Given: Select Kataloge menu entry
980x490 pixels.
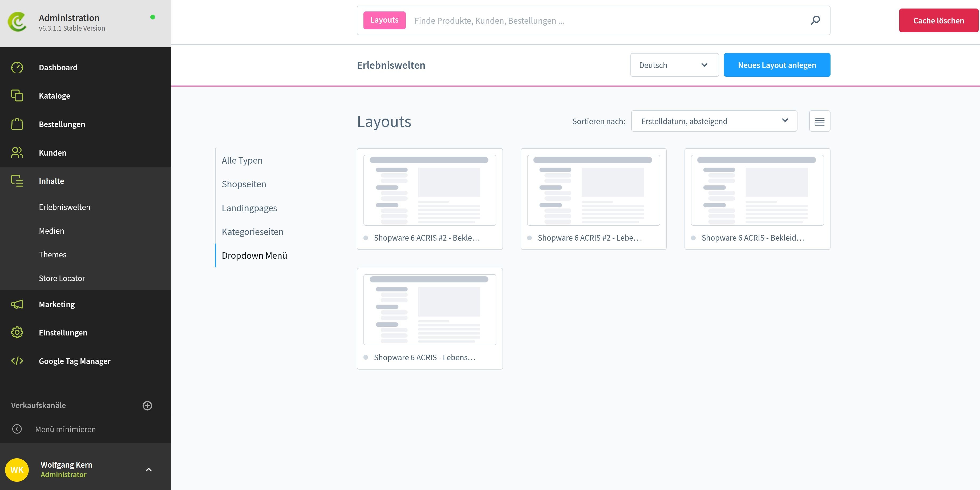Looking at the screenshot, I should [54, 96].
